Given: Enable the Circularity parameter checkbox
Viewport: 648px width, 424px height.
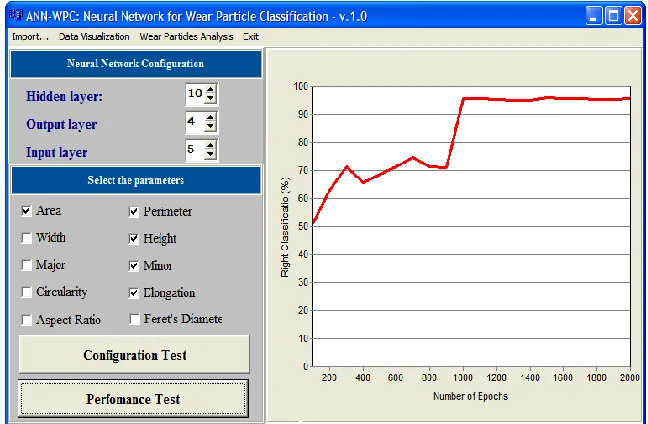Looking at the screenshot, I should (26, 293).
